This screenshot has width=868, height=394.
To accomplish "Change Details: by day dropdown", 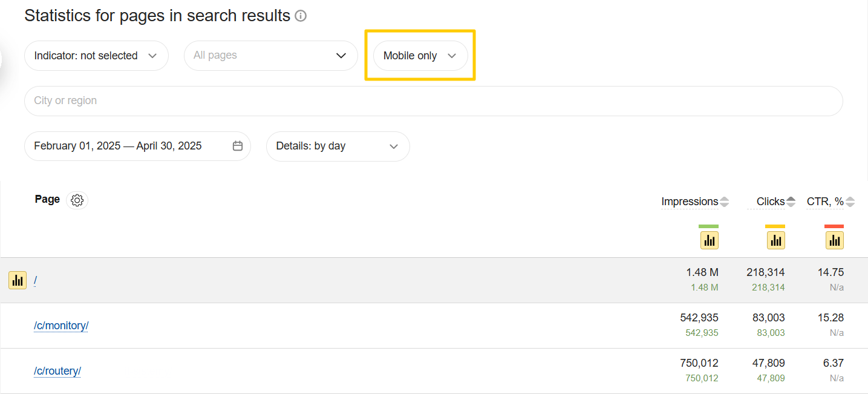I will click(x=338, y=146).
